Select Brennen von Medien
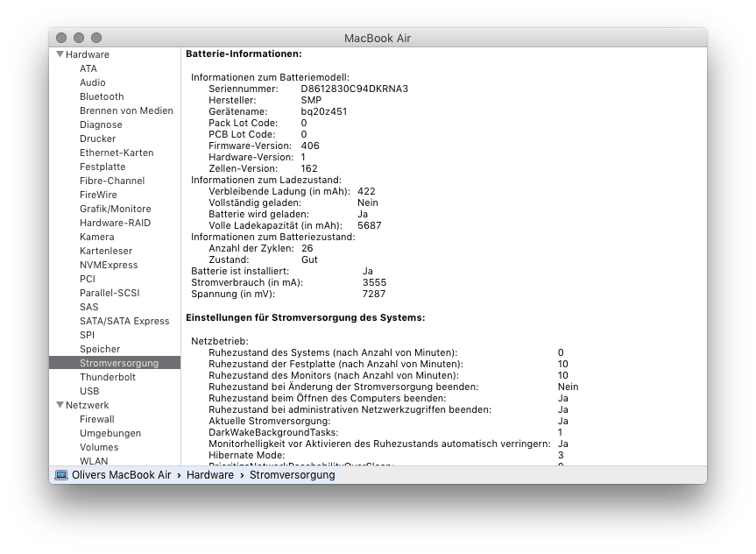 tap(126, 110)
